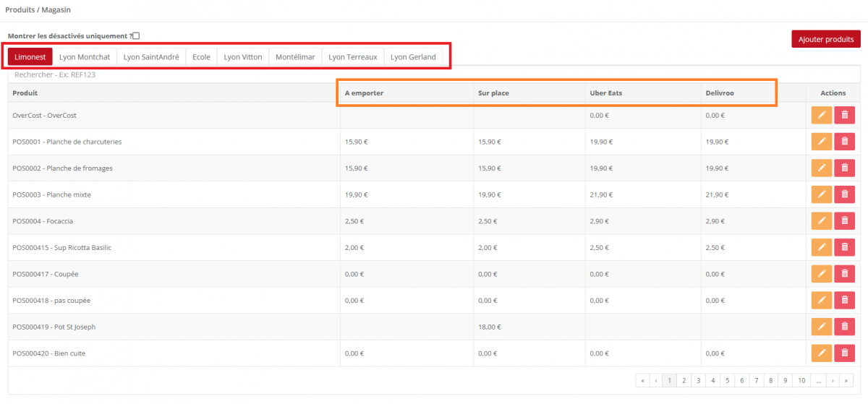
Task: Go to pagination page 10
Action: pos(800,380)
